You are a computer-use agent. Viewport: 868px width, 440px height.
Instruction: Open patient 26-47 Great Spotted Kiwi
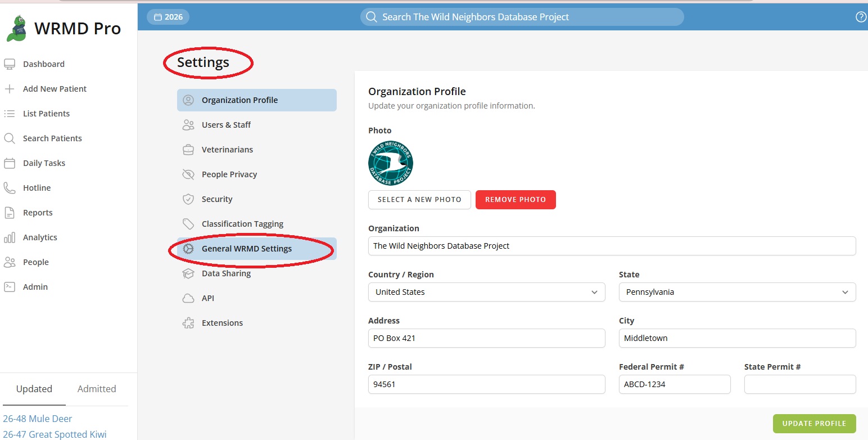coord(55,434)
